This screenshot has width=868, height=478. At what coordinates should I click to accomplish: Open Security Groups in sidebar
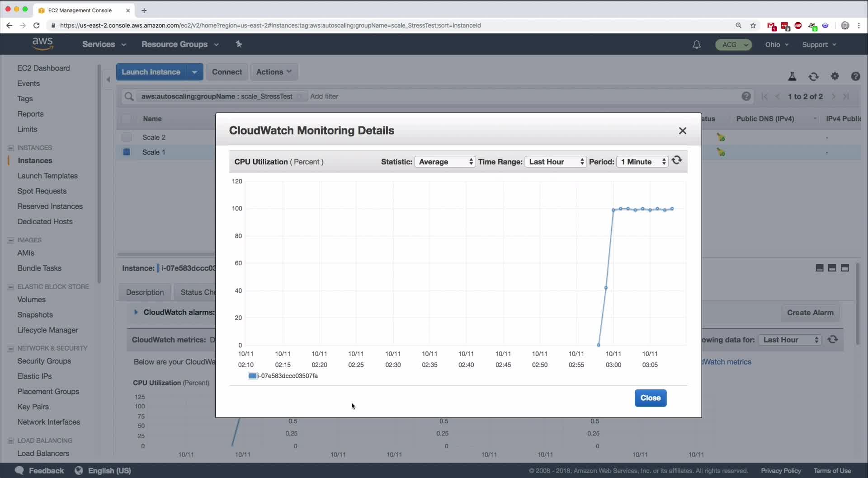[x=44, y=361]
